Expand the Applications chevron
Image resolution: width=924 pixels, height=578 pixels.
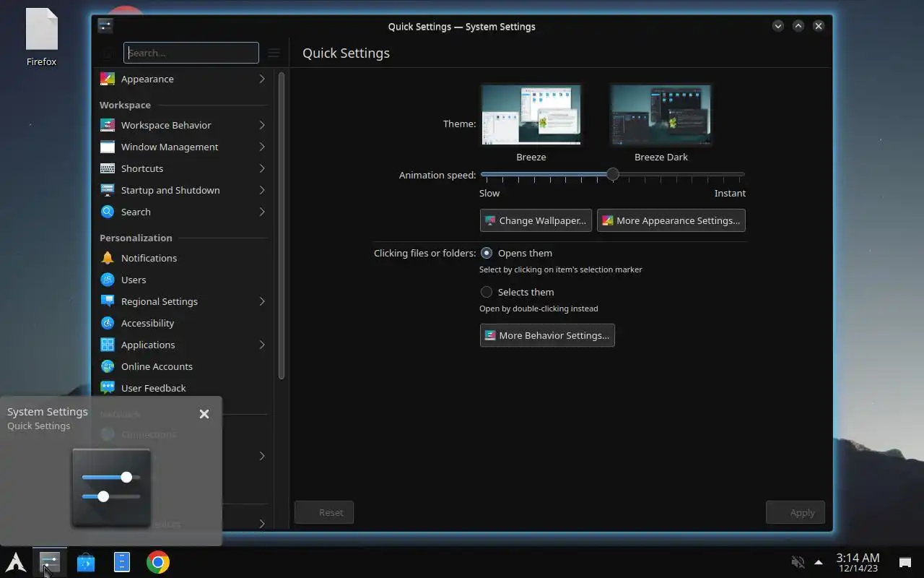[262, 345]
